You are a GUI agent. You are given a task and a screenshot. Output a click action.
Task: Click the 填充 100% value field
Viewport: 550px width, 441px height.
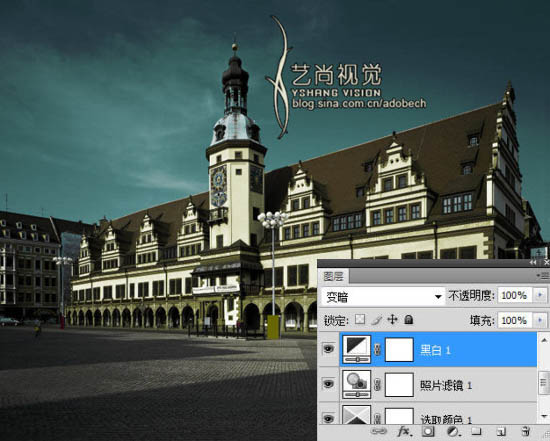point(514,320)
